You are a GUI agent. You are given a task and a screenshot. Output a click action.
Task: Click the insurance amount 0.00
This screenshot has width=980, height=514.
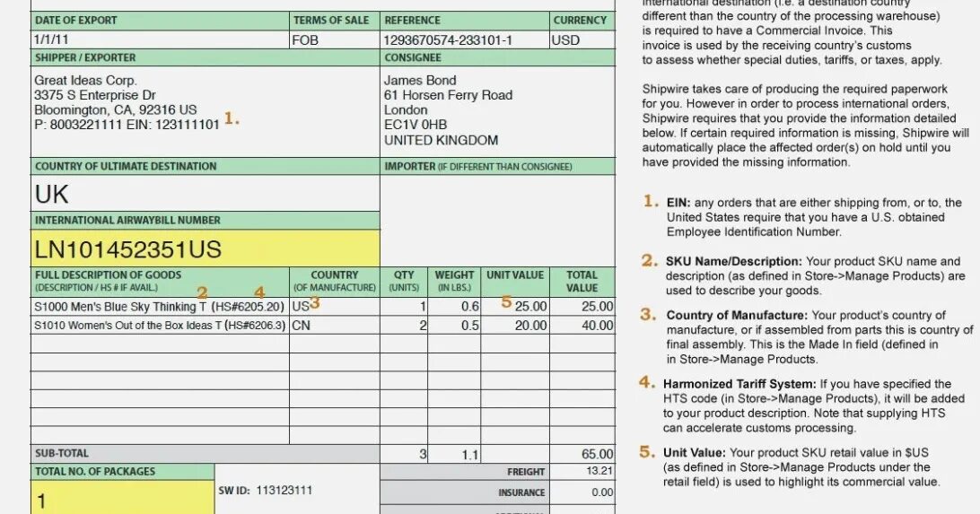602,492
